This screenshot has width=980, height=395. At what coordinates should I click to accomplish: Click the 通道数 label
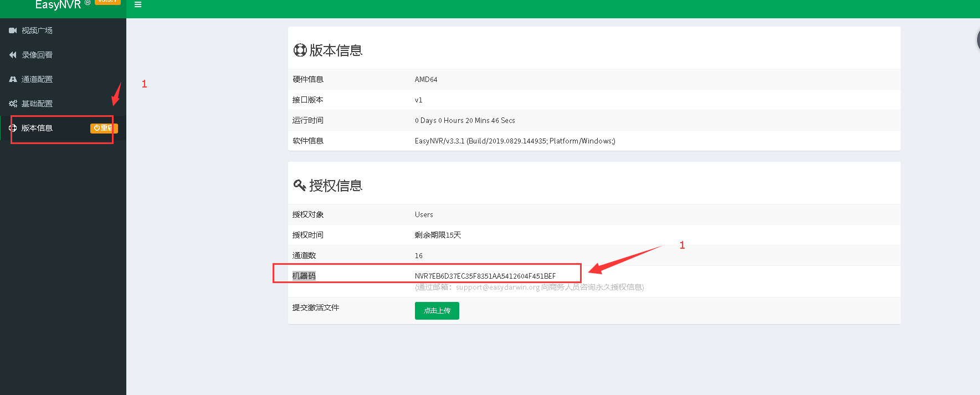pyautogui.click(x=304, y=255)
